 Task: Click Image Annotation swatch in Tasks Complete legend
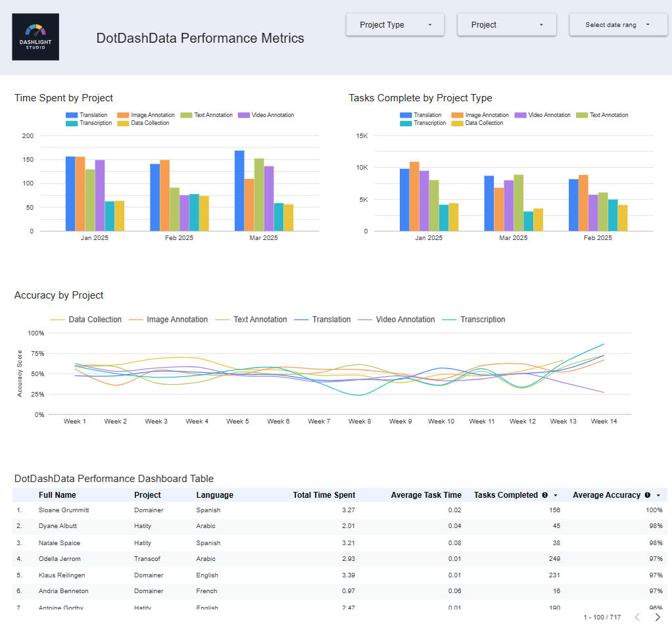[457, 115]
